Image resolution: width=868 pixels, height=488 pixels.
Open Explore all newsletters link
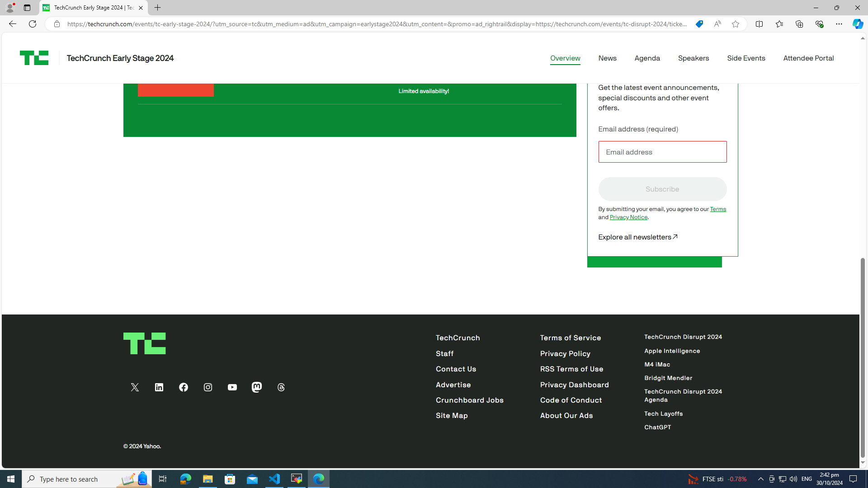point(637,237)
